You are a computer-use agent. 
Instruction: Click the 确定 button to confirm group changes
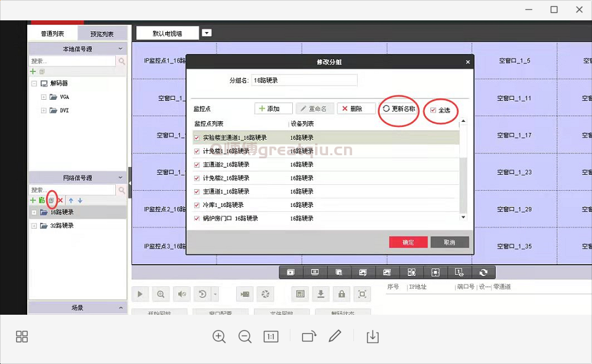408,243
